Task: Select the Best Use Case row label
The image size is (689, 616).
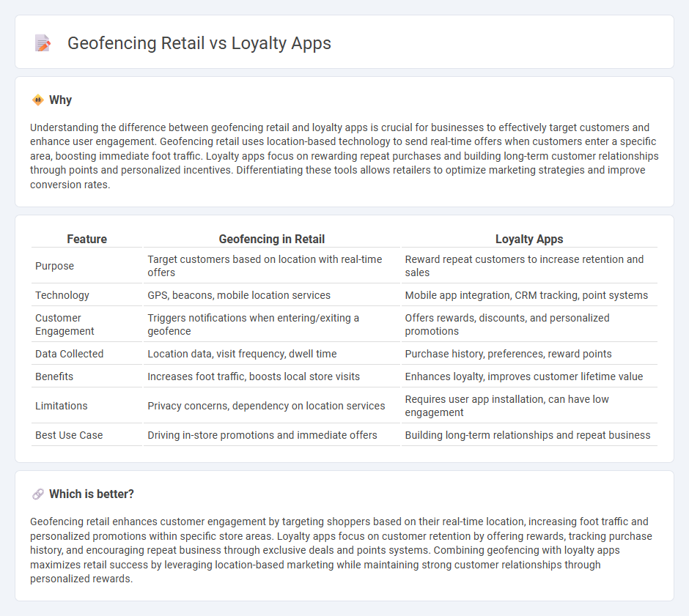Action: click(x=69, y=435)
